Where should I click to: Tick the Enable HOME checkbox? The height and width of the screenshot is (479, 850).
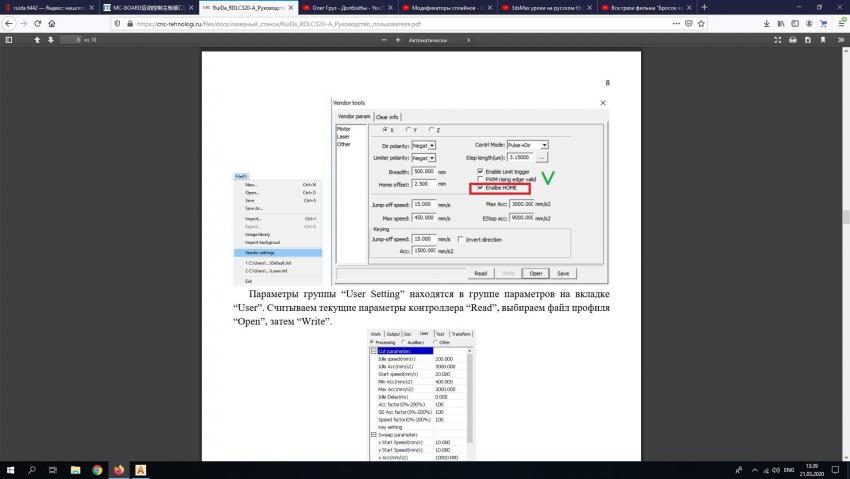pyautogui.click(x=481, y=187)
